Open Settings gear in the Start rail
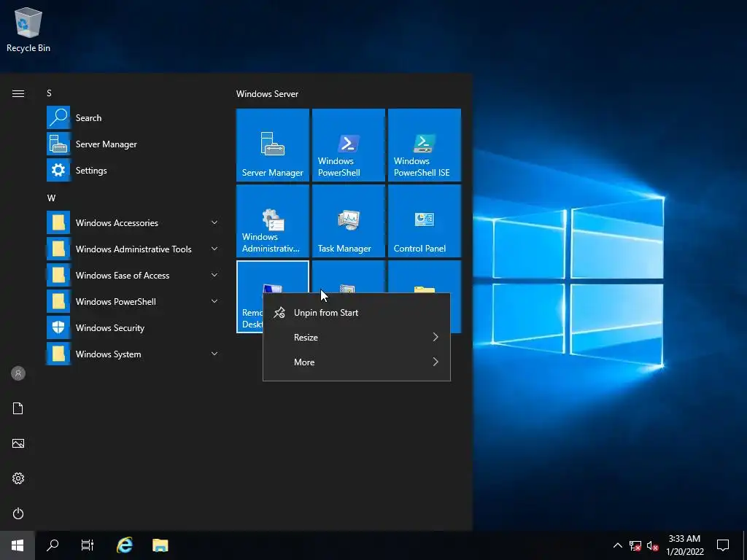The height and width of the screenshot is (560, 747). (18, 478)
